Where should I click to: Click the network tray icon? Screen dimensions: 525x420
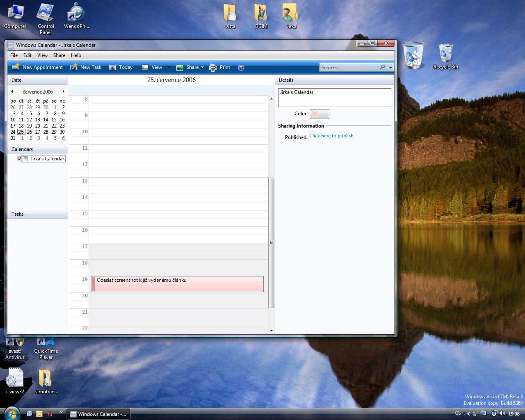pos(495,413)
